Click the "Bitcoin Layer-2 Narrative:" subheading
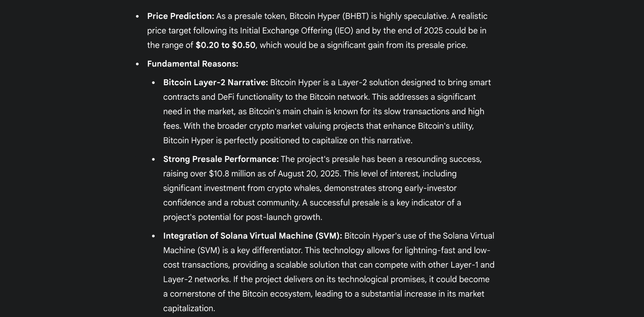644x317 pixels. (x=215, y=82)
